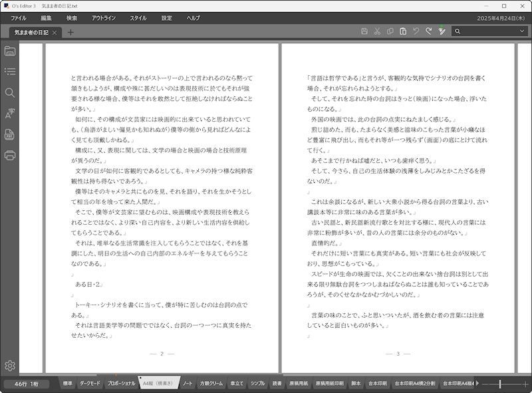532x393 pixels.
Task: Switch to the 台本印刷 style tab
Action: 378,383
